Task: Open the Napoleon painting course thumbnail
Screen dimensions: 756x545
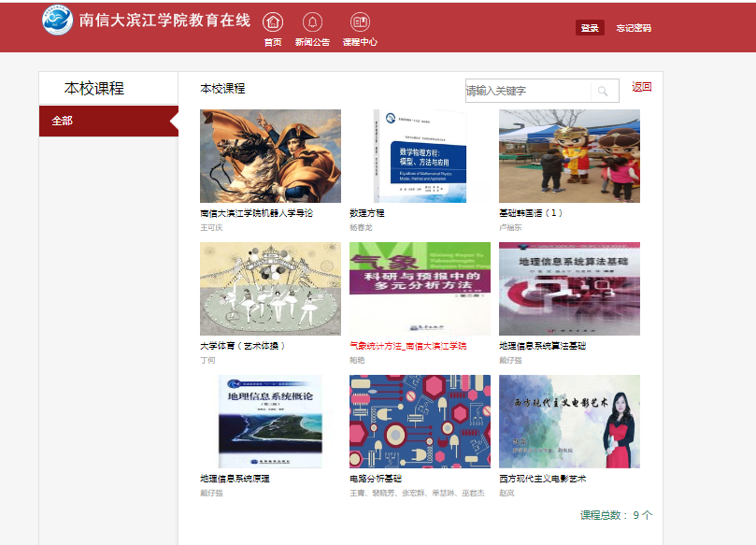Action: 270,156
